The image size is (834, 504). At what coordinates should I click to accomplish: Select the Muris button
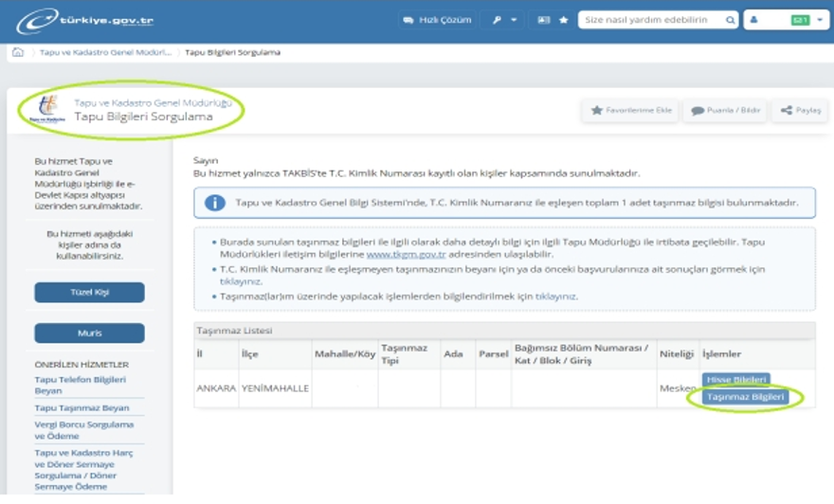point(89,333)
